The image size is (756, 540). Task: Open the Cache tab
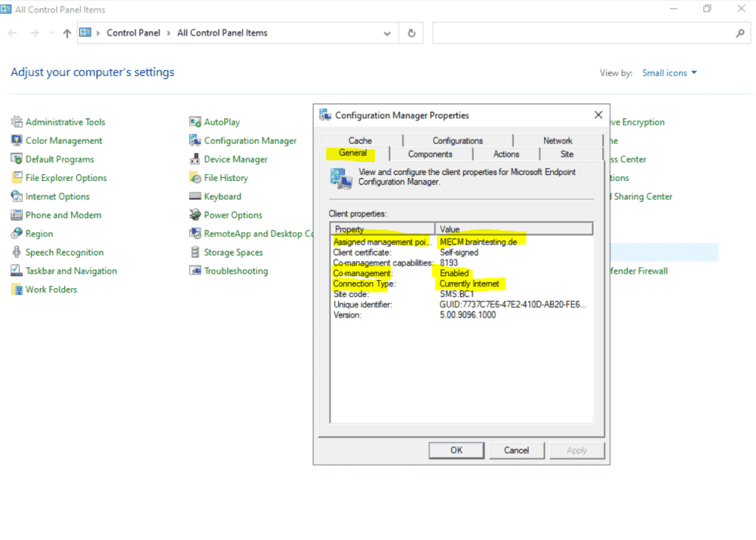point(360,140)
